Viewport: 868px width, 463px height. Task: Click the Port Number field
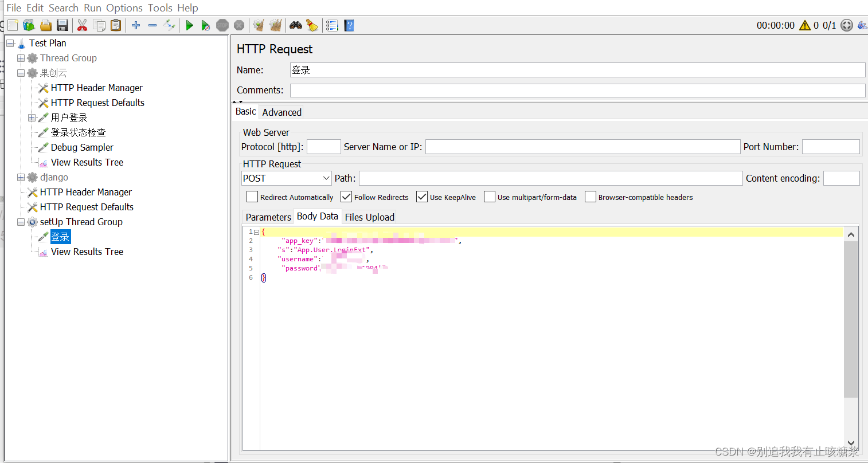point(831,147)
